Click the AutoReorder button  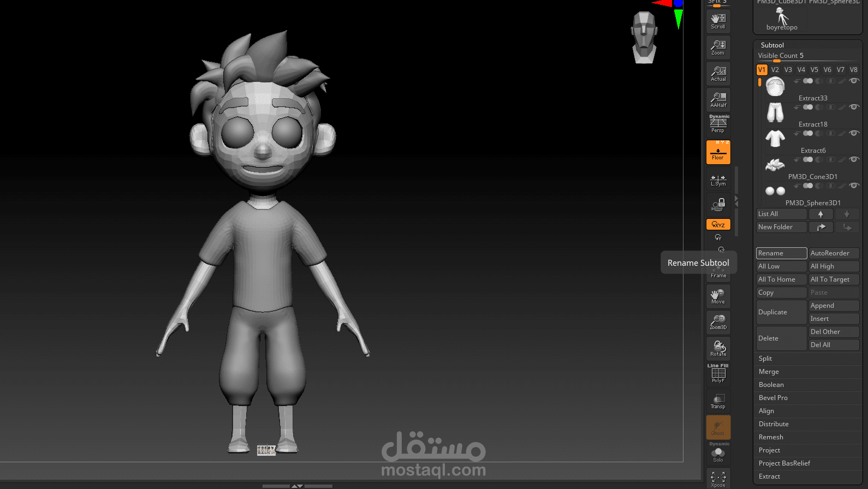coord(834,253)
